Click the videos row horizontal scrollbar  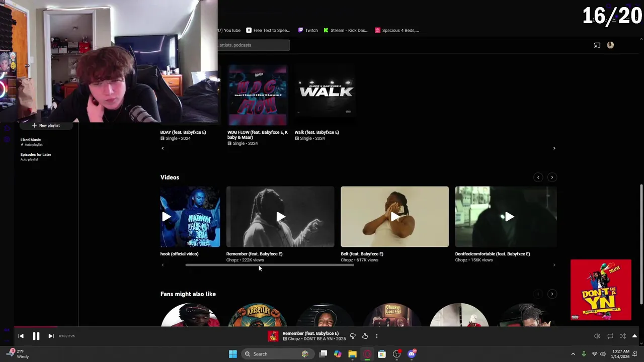(x=270, y=265)
